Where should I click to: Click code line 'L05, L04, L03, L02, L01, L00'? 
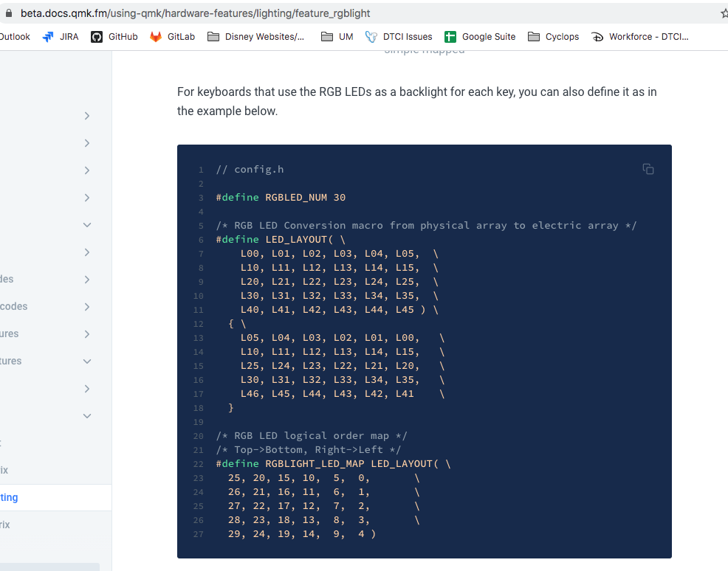(342, 338)
